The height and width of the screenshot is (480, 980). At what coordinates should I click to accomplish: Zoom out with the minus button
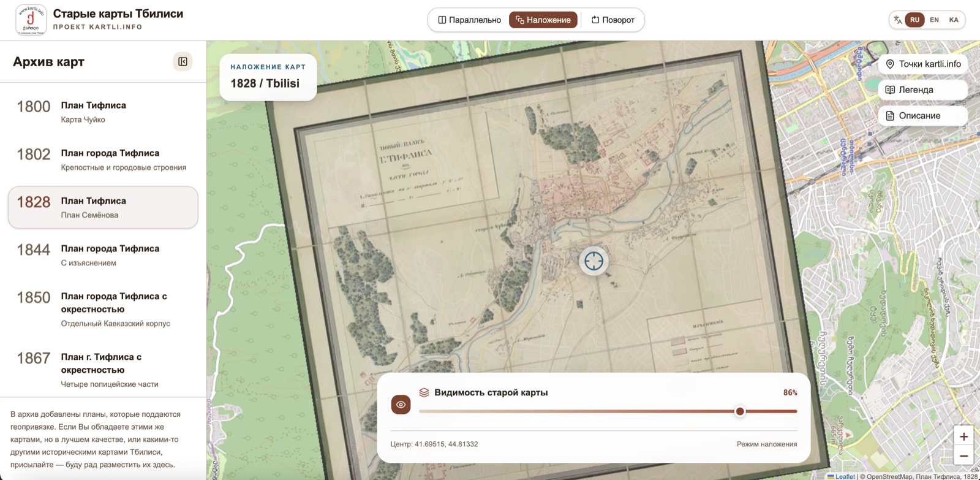(x=963, y=455)
